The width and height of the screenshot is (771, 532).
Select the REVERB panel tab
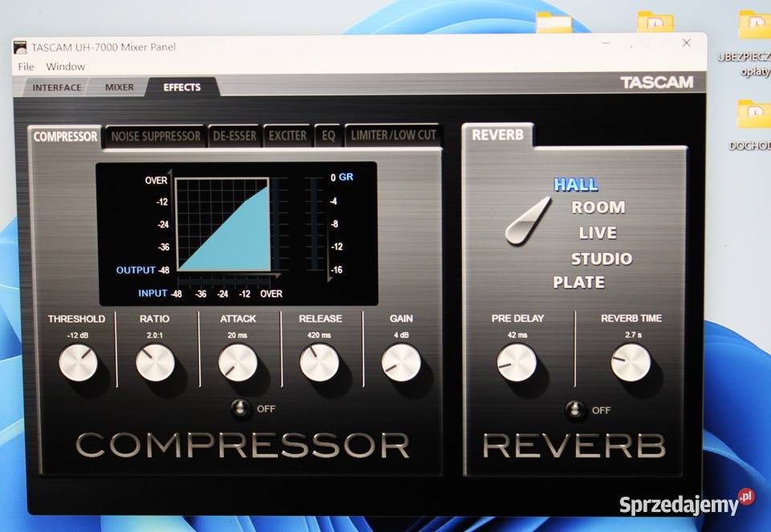pos(498,135)
